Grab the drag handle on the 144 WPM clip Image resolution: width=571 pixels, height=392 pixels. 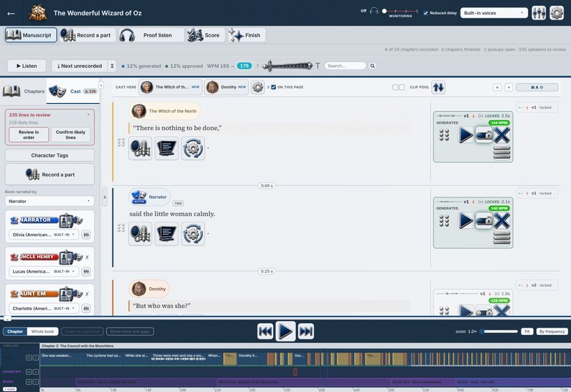point(444,135)
